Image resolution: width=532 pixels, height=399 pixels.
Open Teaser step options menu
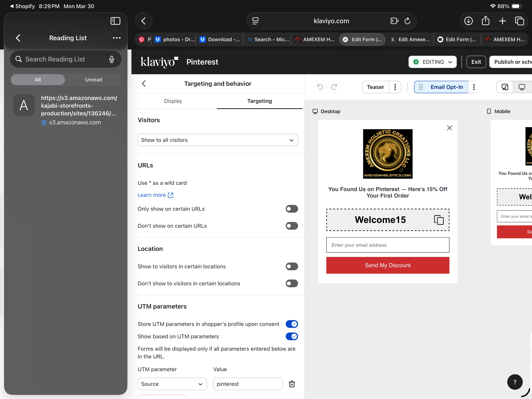[x=395, y=87]
